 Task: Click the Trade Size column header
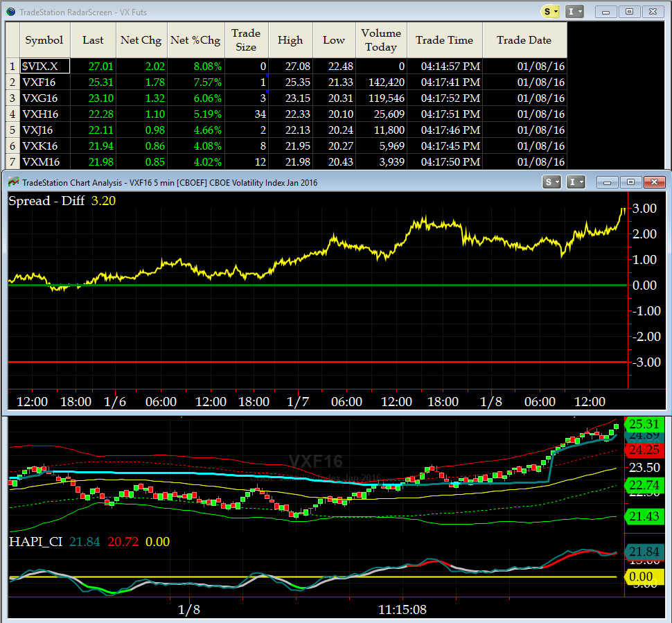(247, 40)
